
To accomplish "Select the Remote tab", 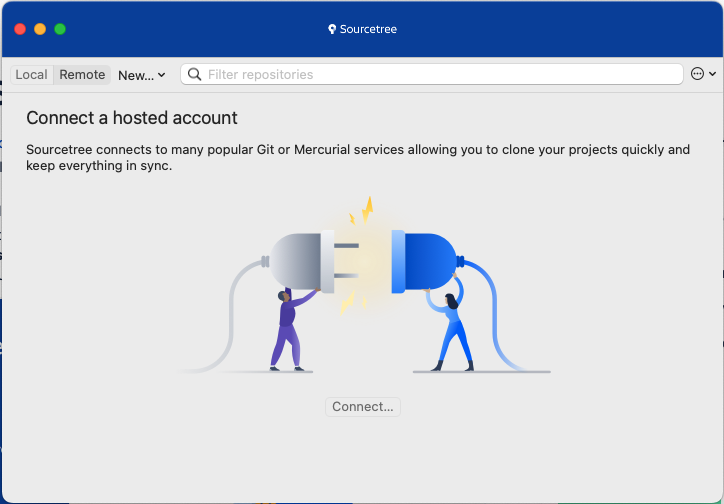I will 82,75.
